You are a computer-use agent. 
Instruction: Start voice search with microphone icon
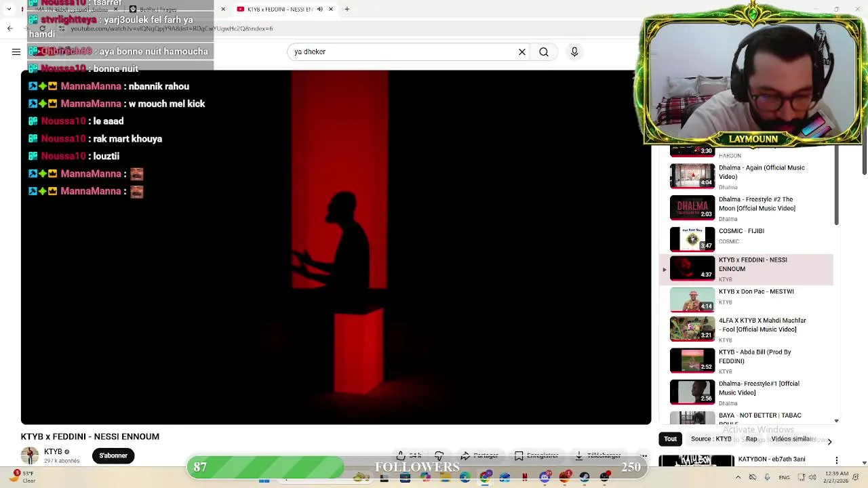point(574,52)
